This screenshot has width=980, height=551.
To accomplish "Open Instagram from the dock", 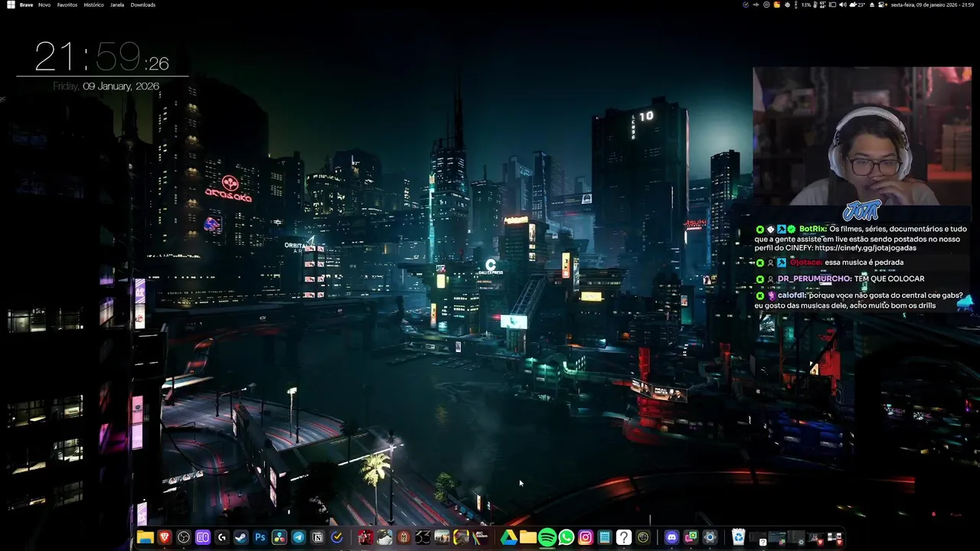I will 586,537.
